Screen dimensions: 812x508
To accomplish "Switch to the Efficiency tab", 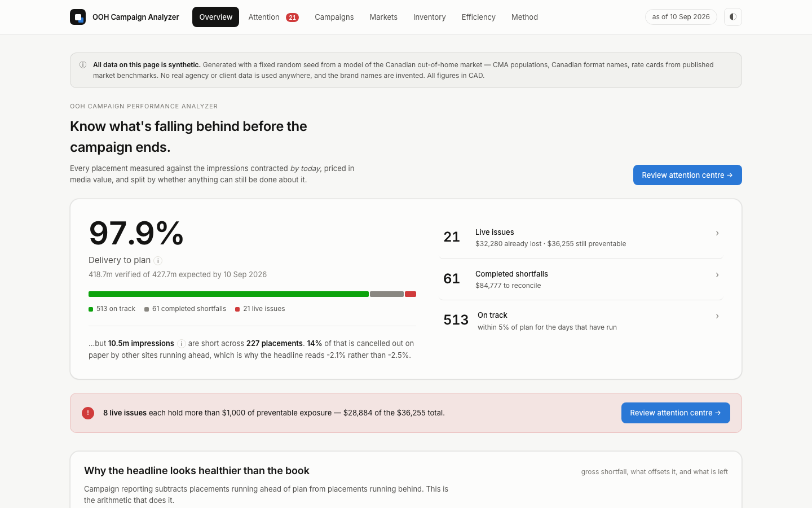I will (x=479, y=17).
